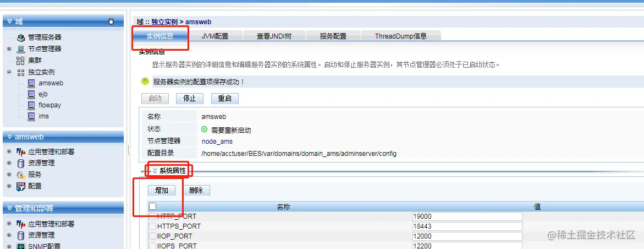This screenshot has height=249, width=644.
Task: Switch to the JVM配置 tab
Action: (x=215, y=36)
